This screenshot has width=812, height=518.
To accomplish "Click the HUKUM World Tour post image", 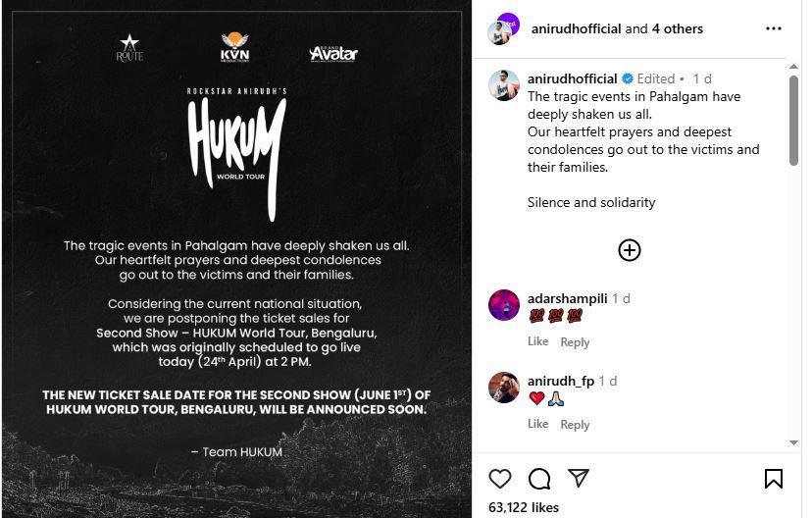I will [x=236, y=259].
